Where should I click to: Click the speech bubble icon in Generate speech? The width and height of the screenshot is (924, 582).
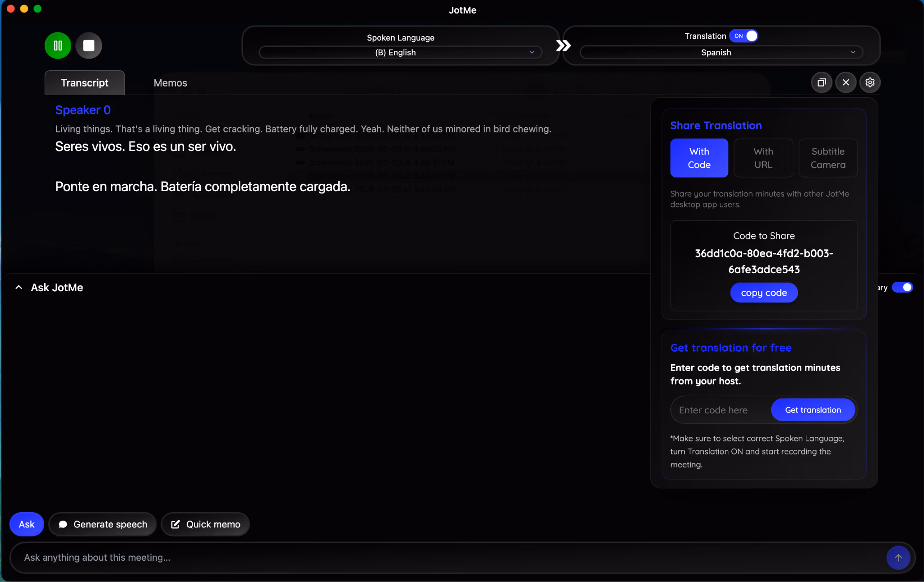[63, 524]
